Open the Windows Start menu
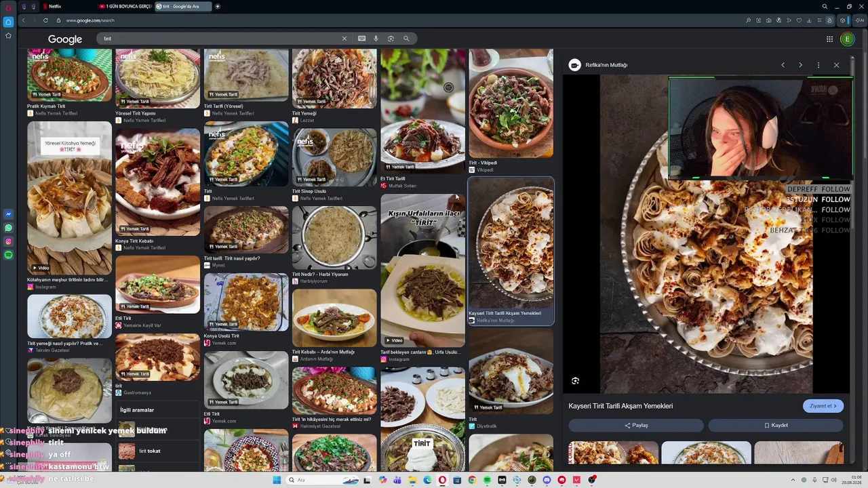 pos(277,480)
